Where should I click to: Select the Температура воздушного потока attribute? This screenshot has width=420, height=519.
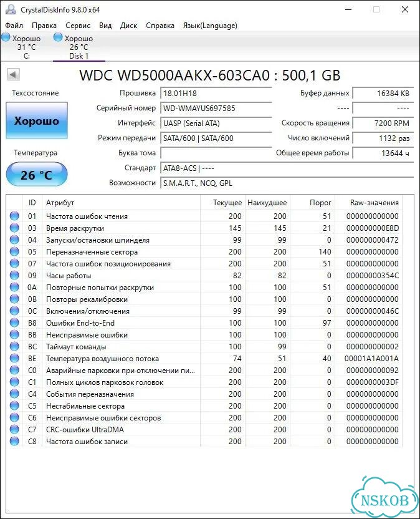102,359
